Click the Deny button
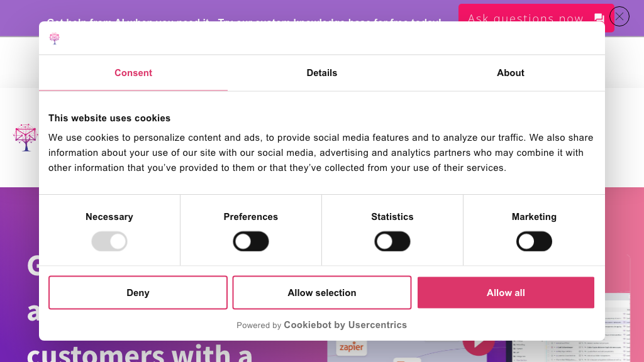 tap(138, 292)
